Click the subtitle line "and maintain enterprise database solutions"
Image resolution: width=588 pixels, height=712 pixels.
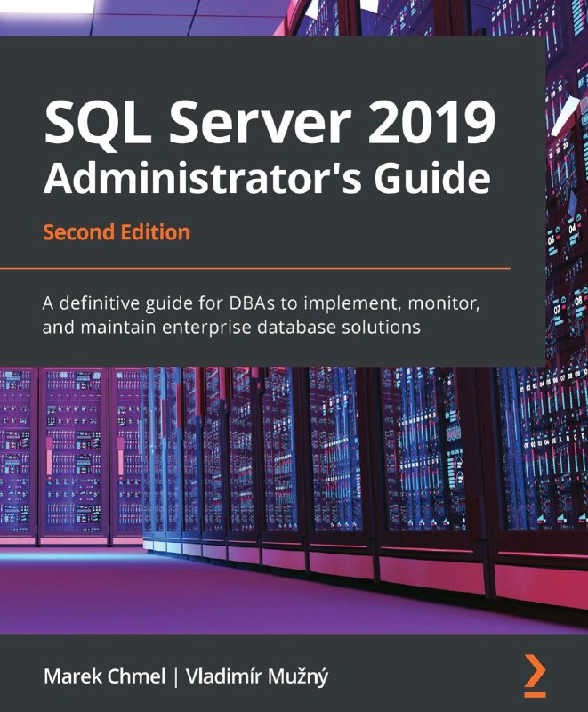pyautogui.click(x=231, y=328)
